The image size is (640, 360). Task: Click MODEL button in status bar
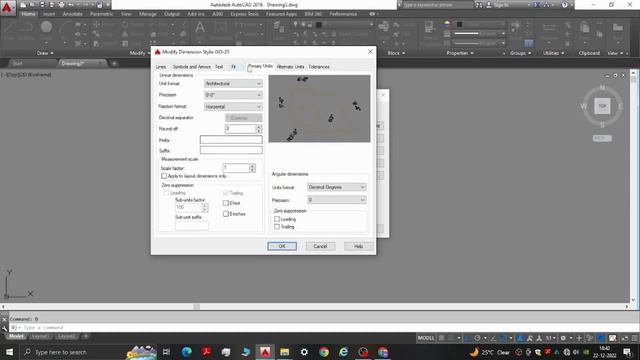tap(426, 338)
